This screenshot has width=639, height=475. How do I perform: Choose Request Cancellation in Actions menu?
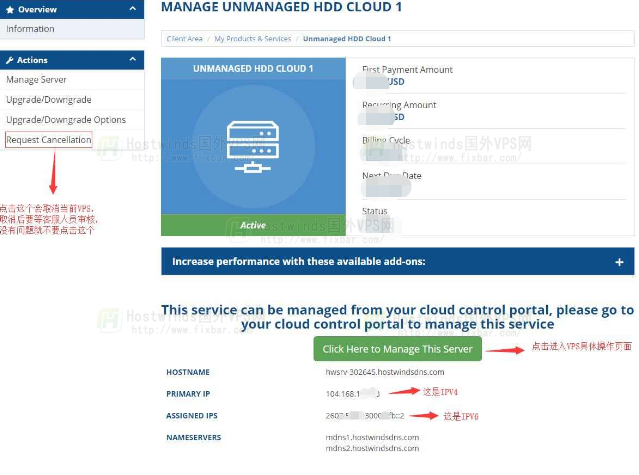pos(49,140)
